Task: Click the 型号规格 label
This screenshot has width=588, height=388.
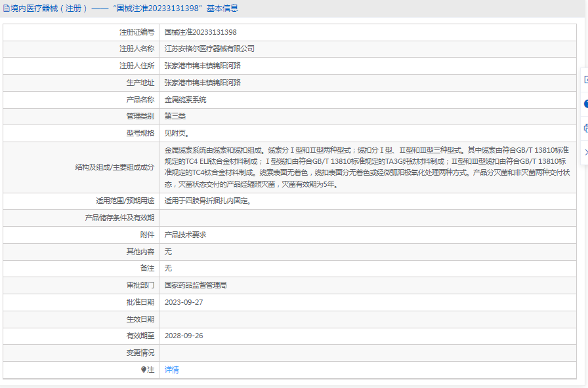Action: (140, 133)
